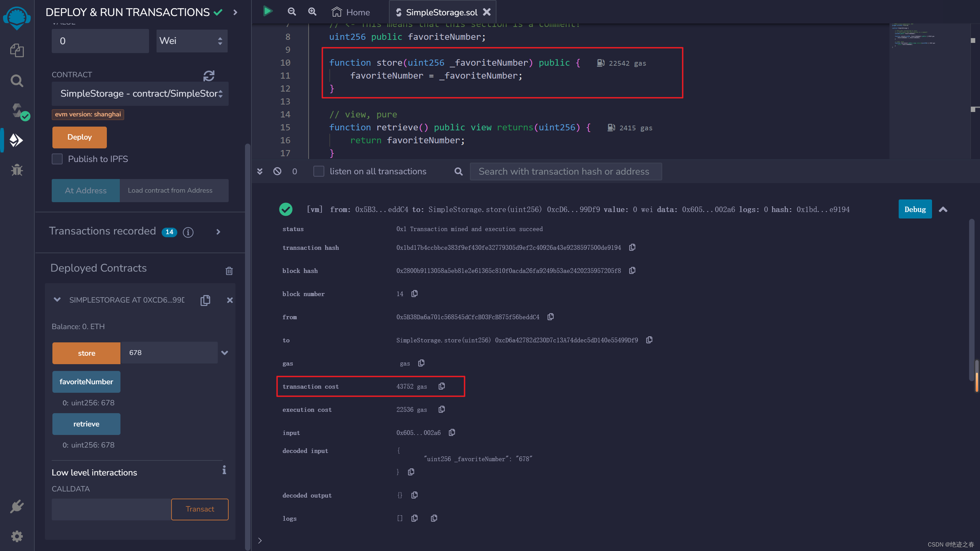The width and height of the screenshot is (980, 551).
Task: Open the File Explorer sidebar icon
Action: (x=17, y=50)
